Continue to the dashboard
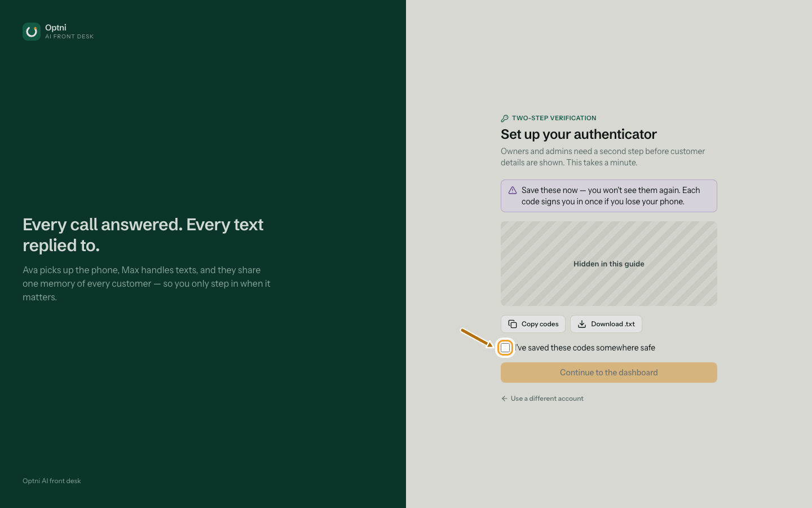The image size is (812, 508). pos(609,373)
